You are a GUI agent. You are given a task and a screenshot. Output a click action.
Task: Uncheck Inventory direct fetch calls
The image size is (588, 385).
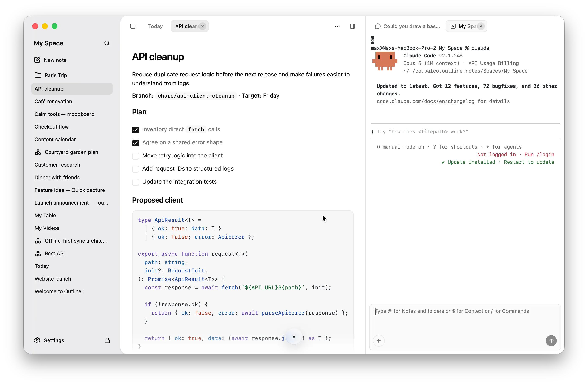136,130
